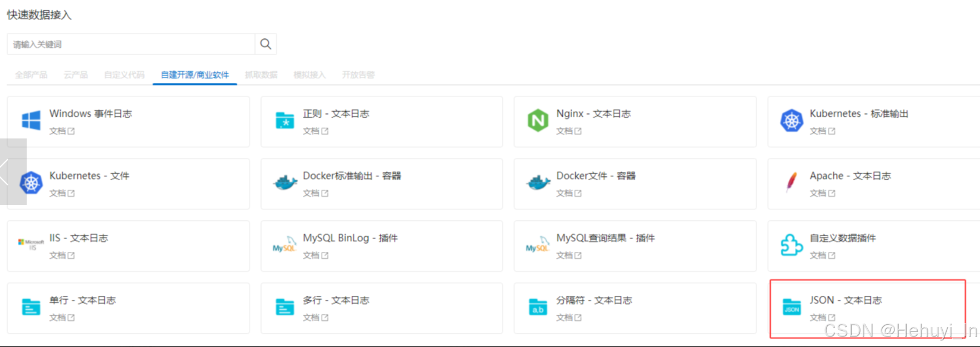The width and height of the screenshot is (980, 347).
Task: Select the 自定义数据插件 title
Action: (x=843, y=238)
